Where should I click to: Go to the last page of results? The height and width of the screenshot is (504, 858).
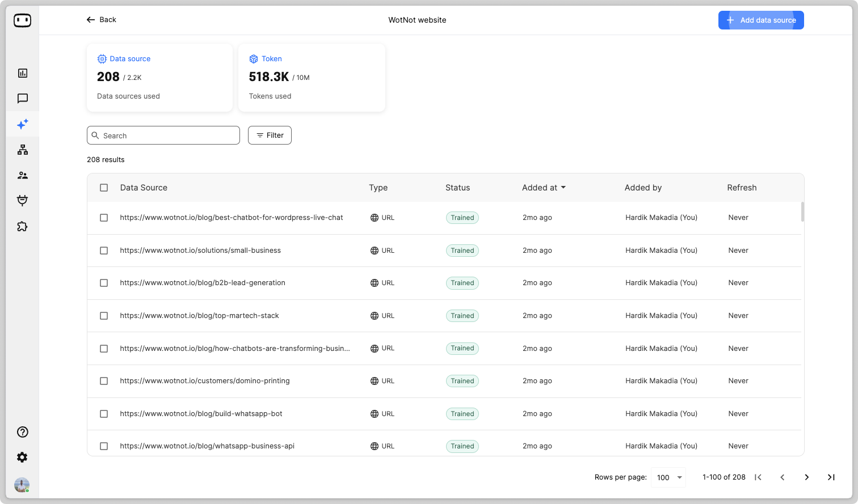click(831, 477)
